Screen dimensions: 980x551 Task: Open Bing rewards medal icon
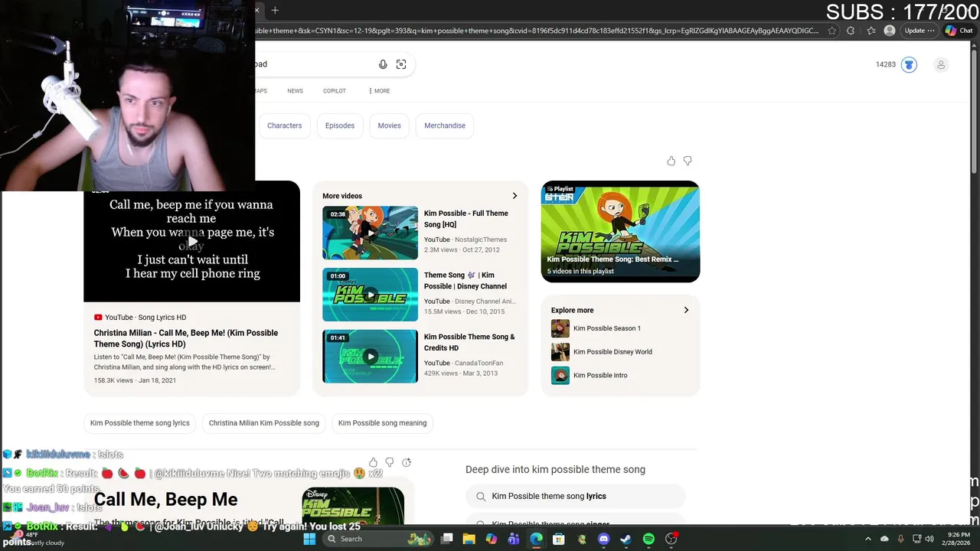909,65
